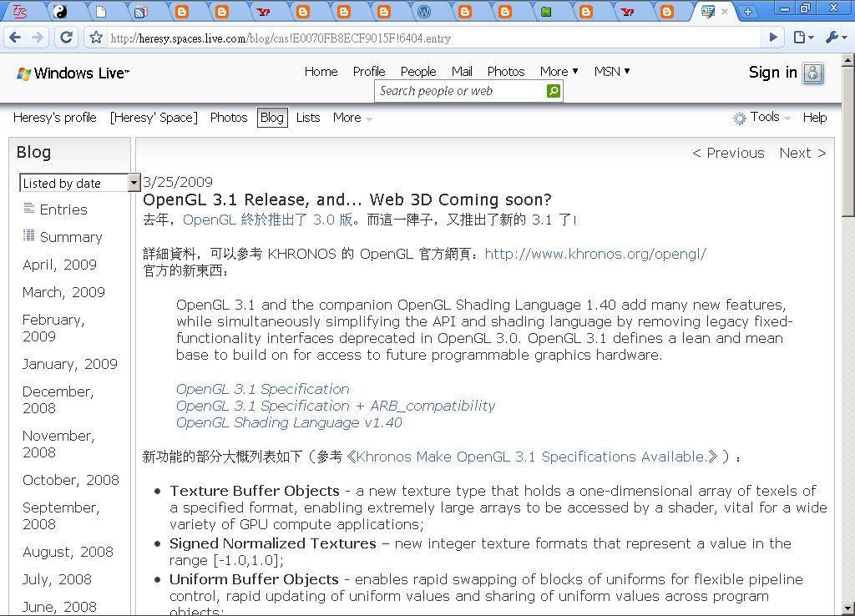Open OpenGL 3.1 Specification + ARB_compatibility link
Viewport: 855px width, 616px height.
pyautogui.click(x=336, y=406)
